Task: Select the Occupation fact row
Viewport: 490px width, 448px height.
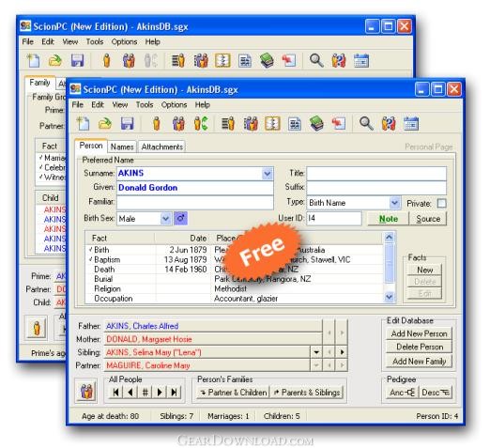Action: pos(234,299)
